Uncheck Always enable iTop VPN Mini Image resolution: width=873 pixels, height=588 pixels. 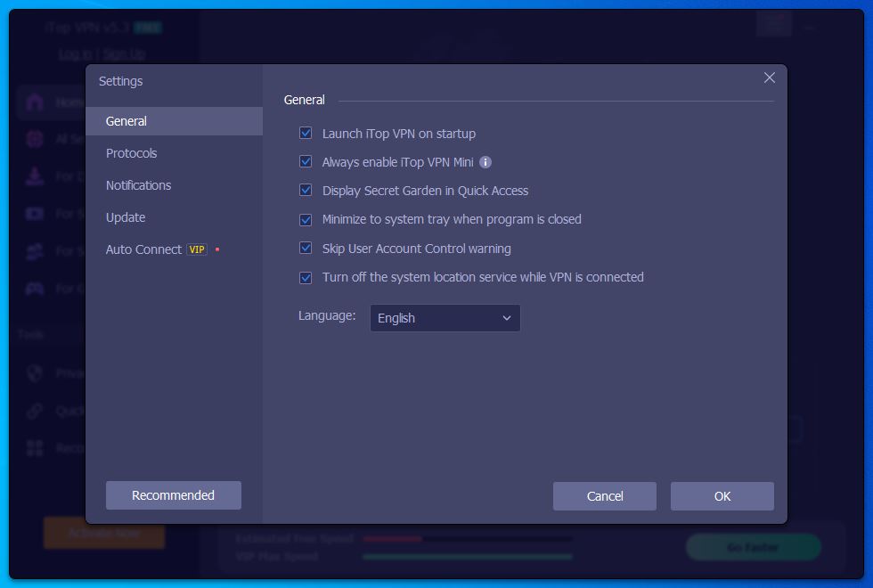click(x=305, y=161)
